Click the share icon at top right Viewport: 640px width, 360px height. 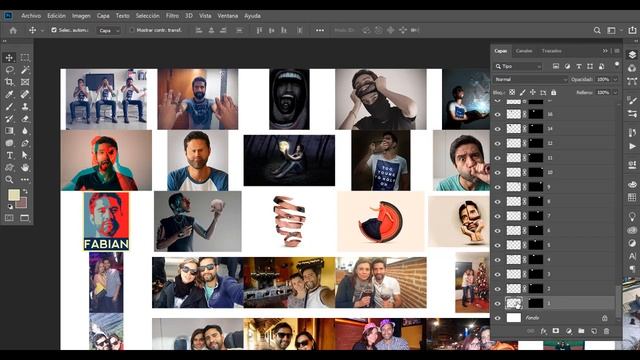click(x=632, y=30)
